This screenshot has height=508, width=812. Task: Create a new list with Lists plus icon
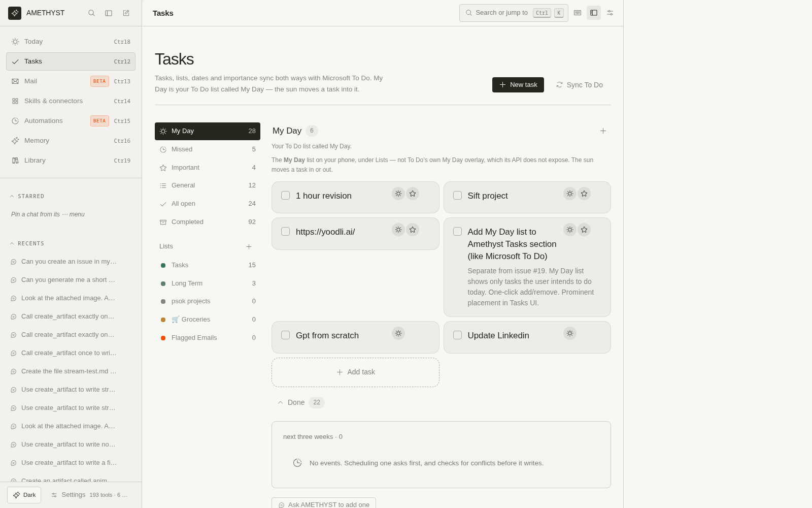pos(249,246)
